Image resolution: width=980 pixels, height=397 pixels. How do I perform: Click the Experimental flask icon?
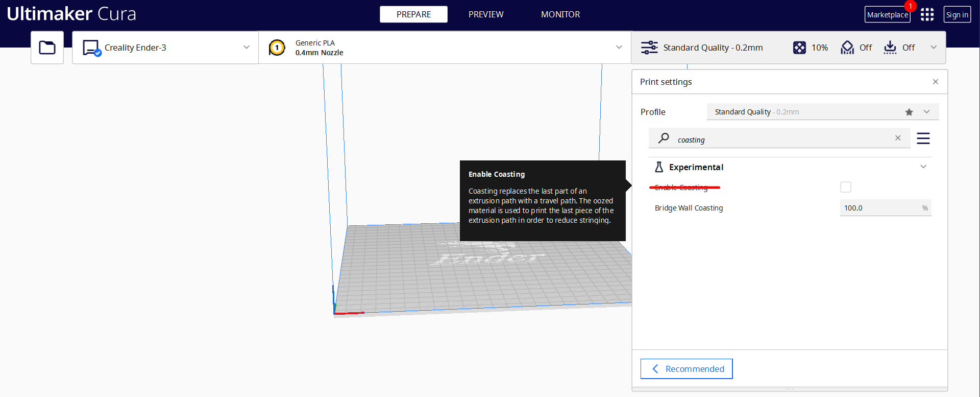659,167
